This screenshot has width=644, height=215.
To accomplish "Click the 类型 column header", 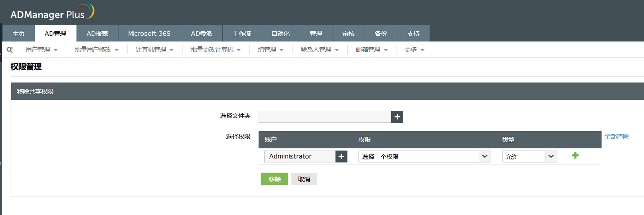I will 508,140.
